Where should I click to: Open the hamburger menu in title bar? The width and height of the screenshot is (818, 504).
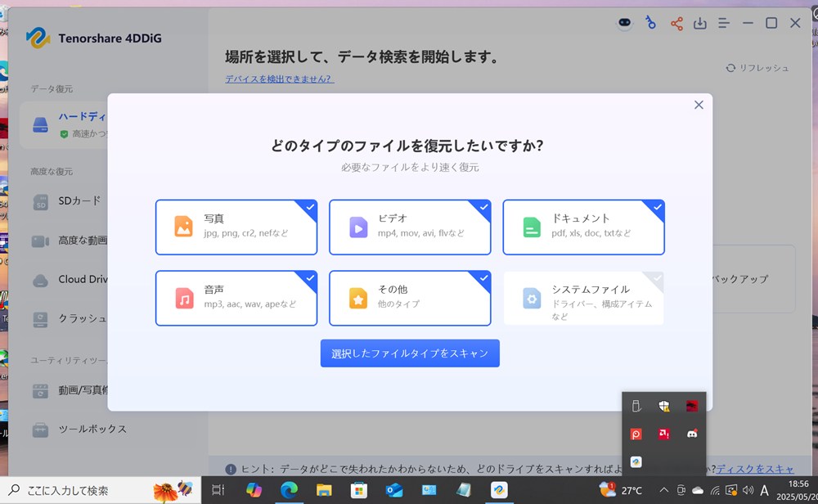pos(724,24)
